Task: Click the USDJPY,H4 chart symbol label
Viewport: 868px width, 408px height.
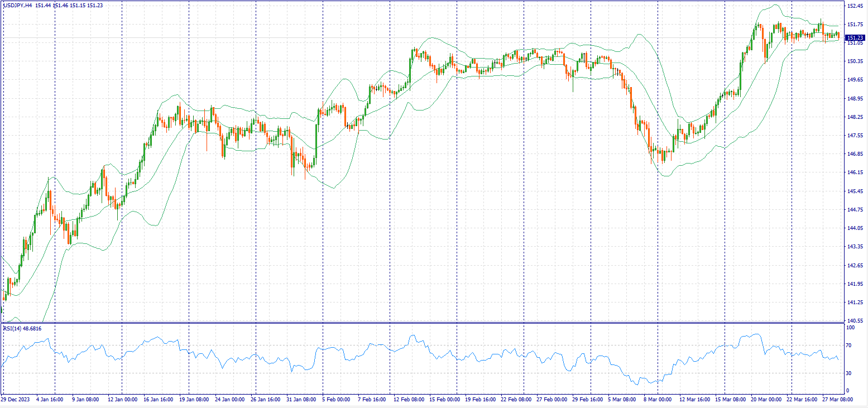Action: [x=17, y=5]
